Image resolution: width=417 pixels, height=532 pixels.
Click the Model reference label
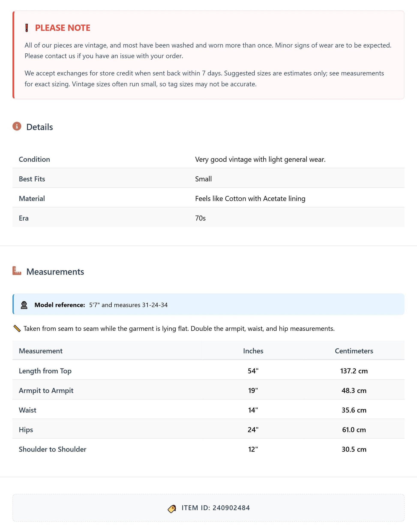click(x=60, y=305)
